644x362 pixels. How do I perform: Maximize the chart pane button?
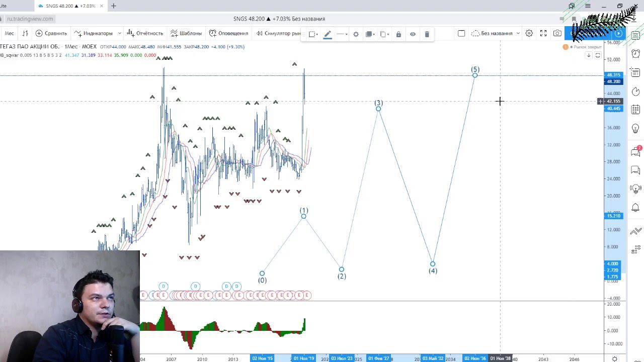pos(598,55)
